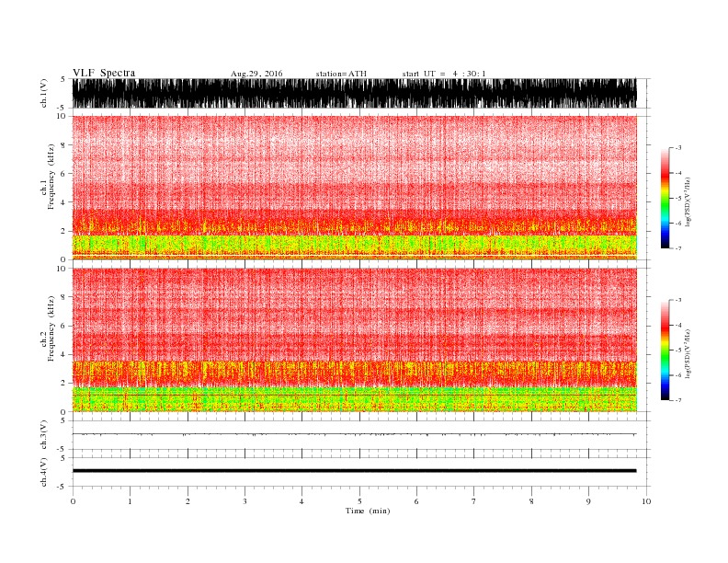This screenshot has height=563, width=728.
Task: Click the 'Time (min)' axis title
Action: point(368,511)
